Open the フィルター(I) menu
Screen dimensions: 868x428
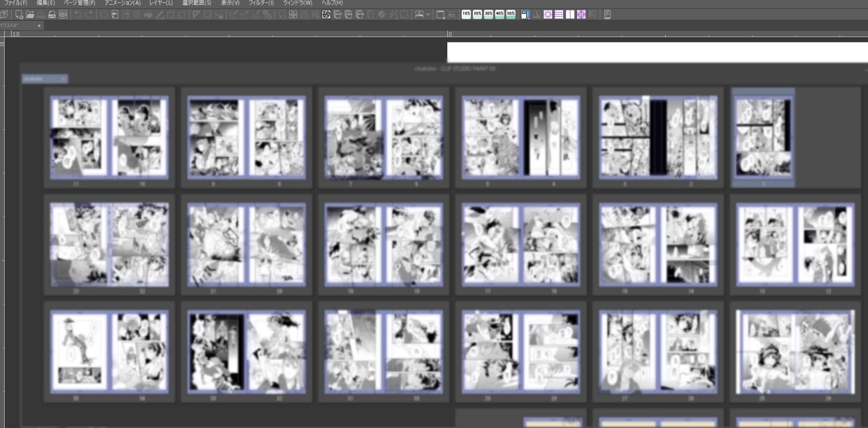(x=261, y=3)
